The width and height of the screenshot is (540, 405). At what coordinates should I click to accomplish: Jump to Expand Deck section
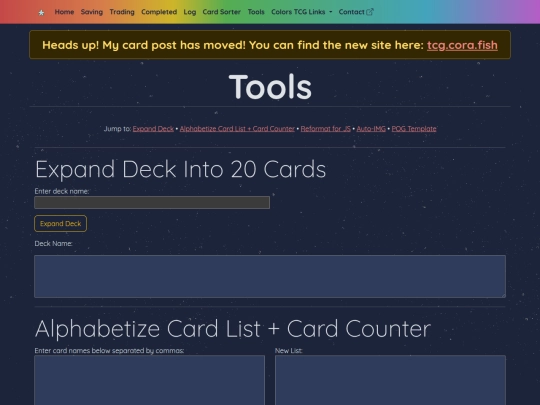(x=153, y=129)
